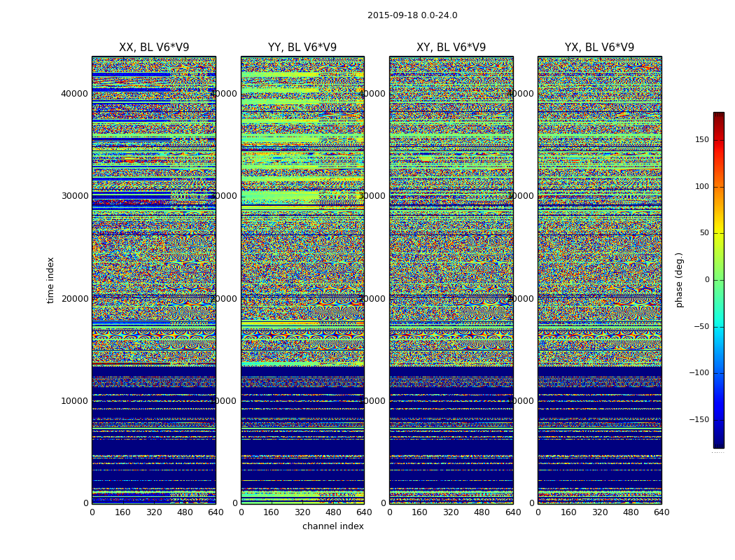Image resolution: width=735 pixels, height=560 pixels.
Task: Click the colorbar tick label "−150"
Action: tap(699, 419)
